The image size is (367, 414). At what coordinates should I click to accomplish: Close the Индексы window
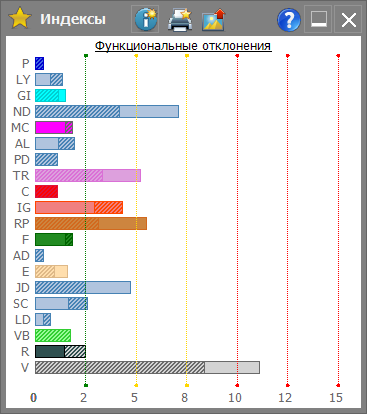click(348, 19)
